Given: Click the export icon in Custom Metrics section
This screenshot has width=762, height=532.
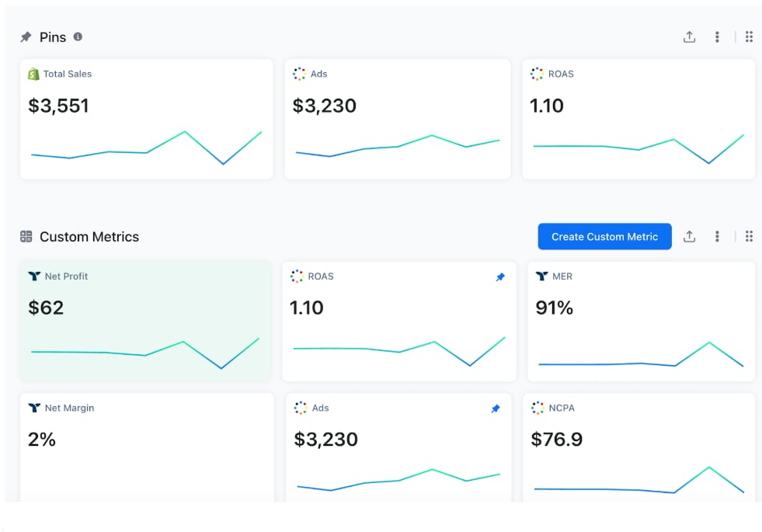Looking at the screenshot, I should pos(689,237).
